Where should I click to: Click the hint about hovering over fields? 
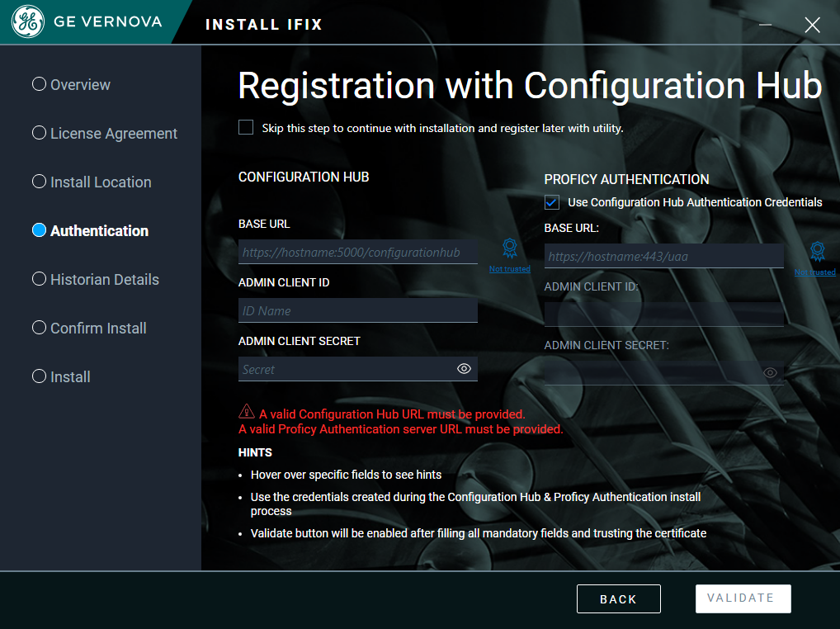point(346,475)
